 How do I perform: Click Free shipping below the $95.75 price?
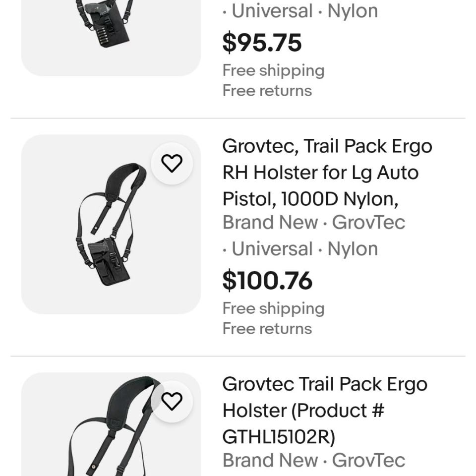(273, 70)
